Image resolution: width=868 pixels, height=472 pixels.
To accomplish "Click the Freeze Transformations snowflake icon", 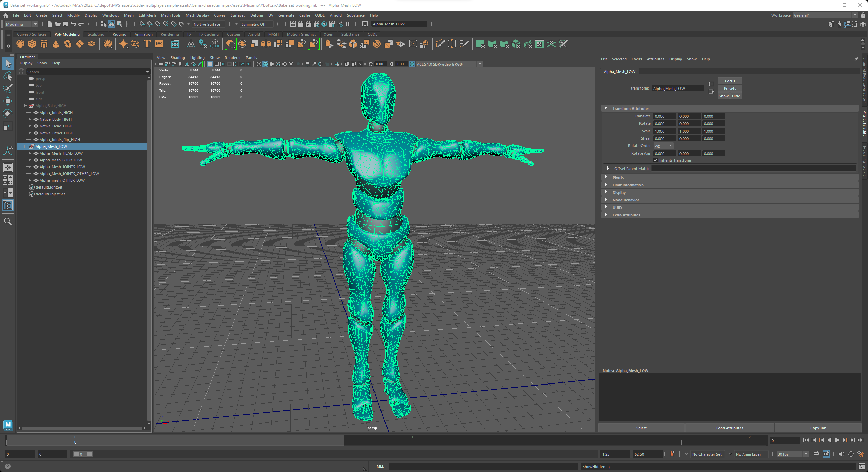I will (215, 44).
